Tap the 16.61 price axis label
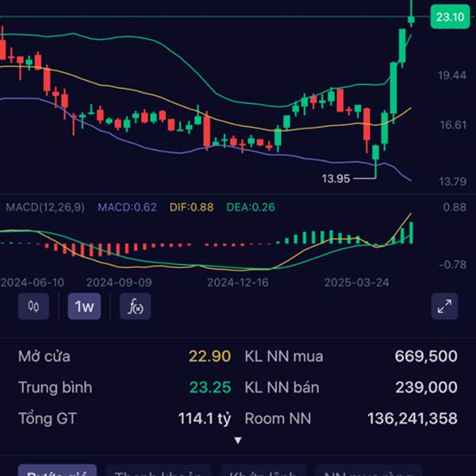 click(453, 125)
